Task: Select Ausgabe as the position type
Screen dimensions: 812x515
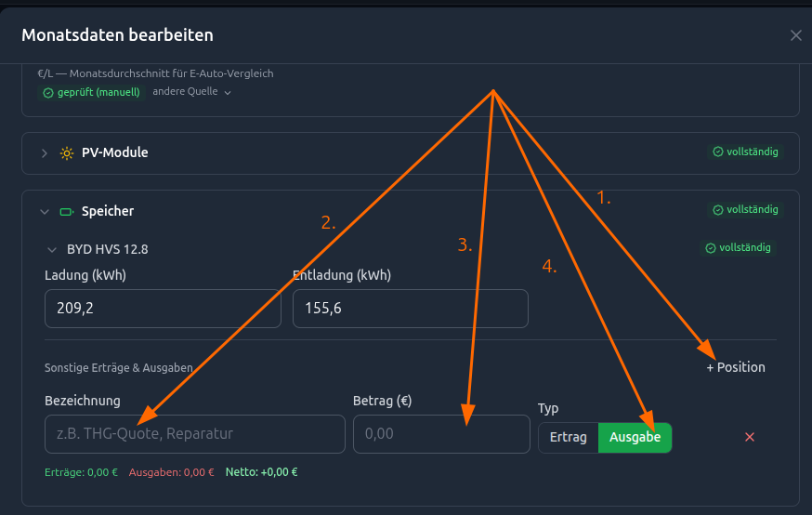Action: [x=635, y=438]
